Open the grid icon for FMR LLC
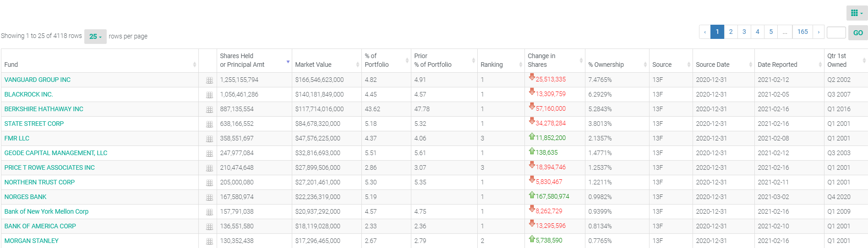Viewport: 868px width, 248px height. (209, 139)
